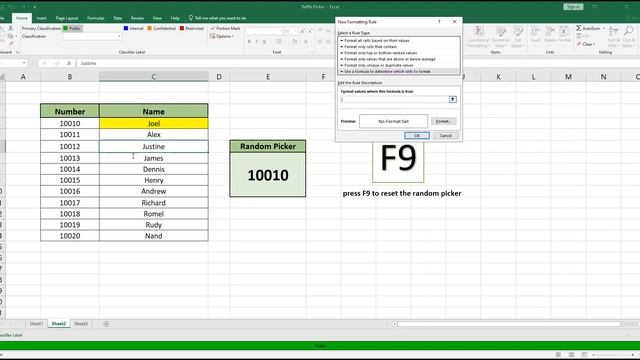640x360 pixels.
Task: Open the Insert ribbon tab
Action: tap(42, 18)
